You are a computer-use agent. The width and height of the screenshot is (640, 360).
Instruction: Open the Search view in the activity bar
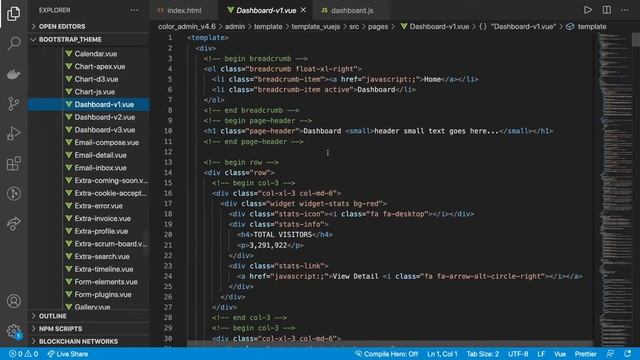(x=13, y=43)
